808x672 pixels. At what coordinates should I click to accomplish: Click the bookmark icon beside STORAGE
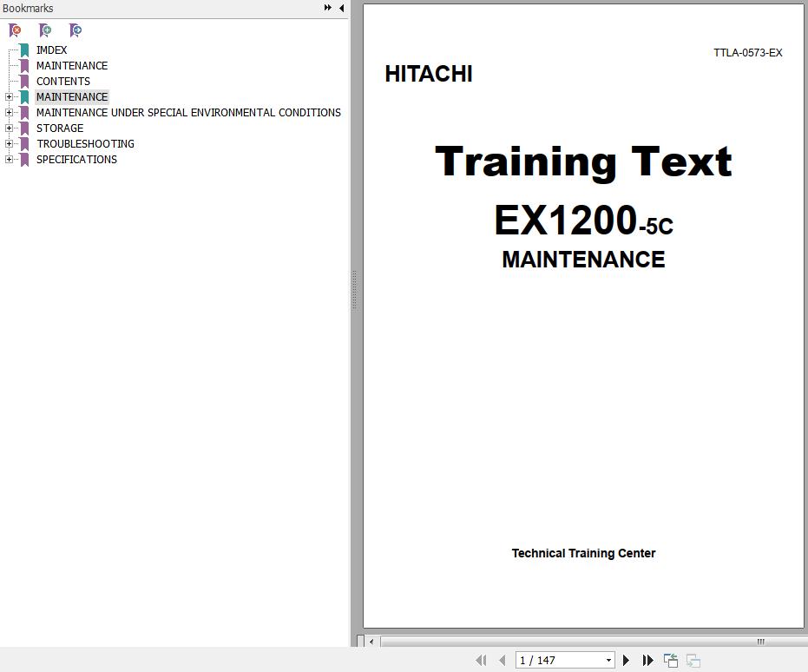point(24,128)
